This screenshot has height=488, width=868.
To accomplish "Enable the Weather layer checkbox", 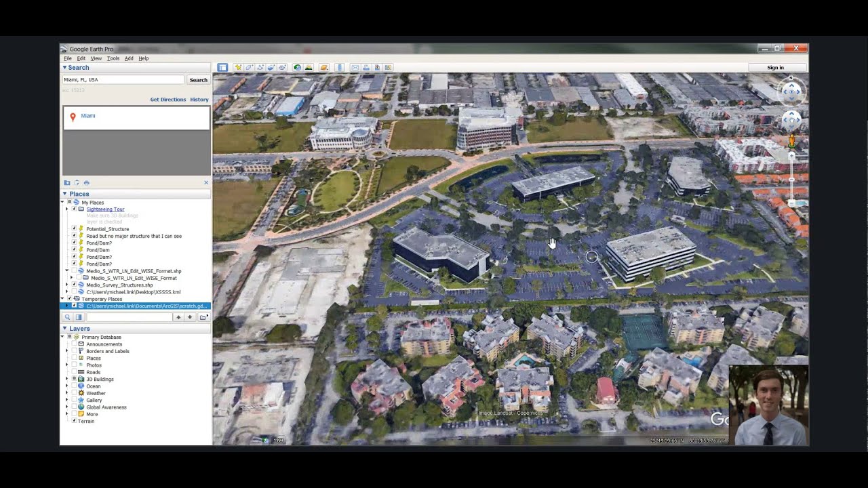I will coord(74,393).
